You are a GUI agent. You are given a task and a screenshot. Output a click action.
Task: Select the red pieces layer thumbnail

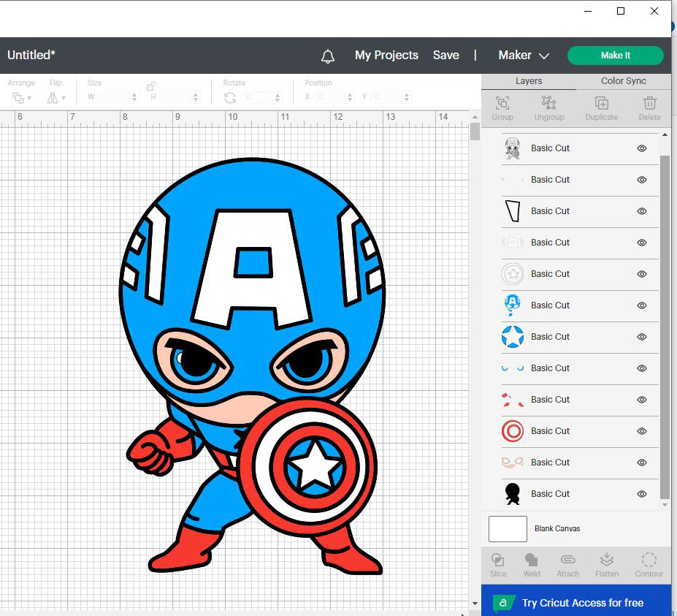(x=513, y=400)
